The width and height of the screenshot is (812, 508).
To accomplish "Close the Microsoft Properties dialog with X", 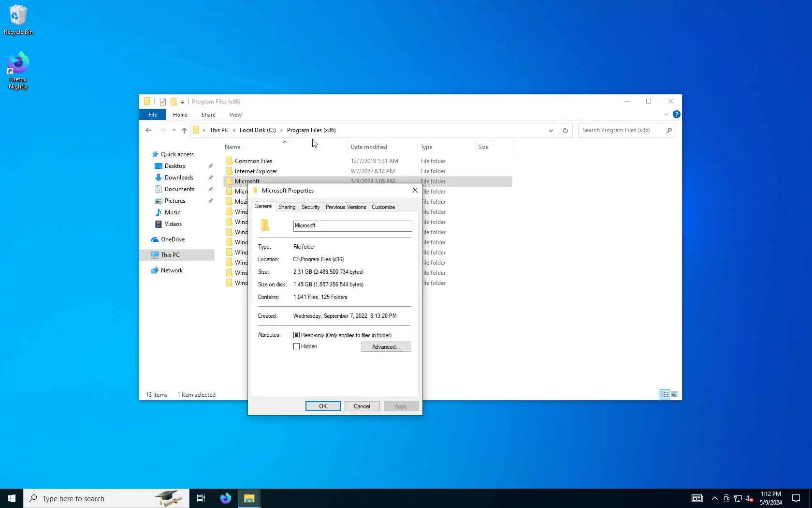I will click(415, 190).
